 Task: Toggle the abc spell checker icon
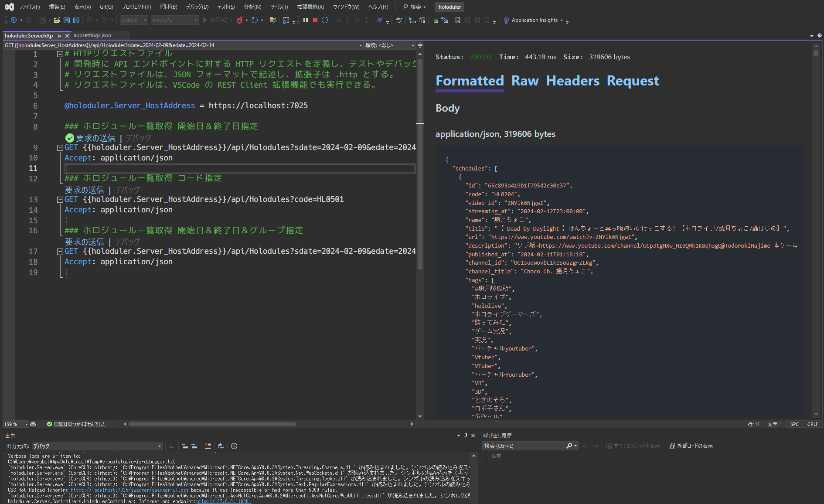(x=399, y=20)
